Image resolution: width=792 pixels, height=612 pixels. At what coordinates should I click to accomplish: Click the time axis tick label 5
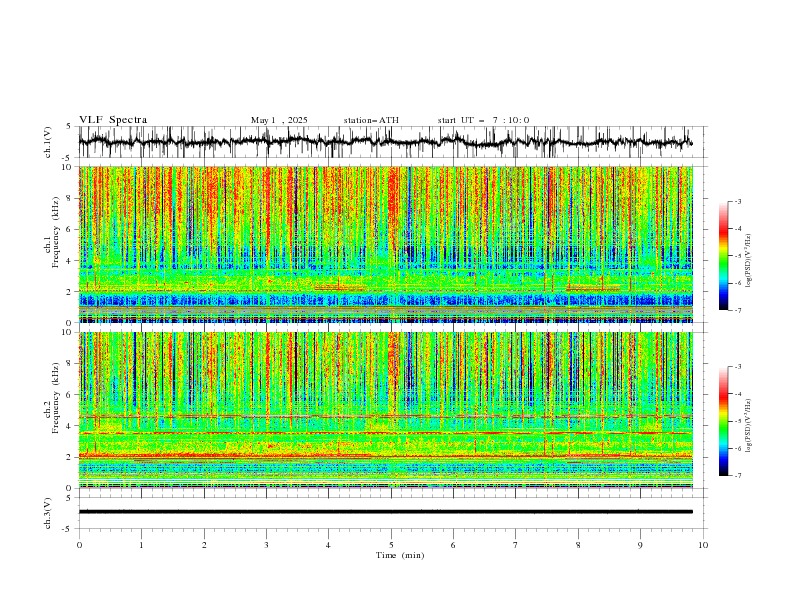click(391, 545)
